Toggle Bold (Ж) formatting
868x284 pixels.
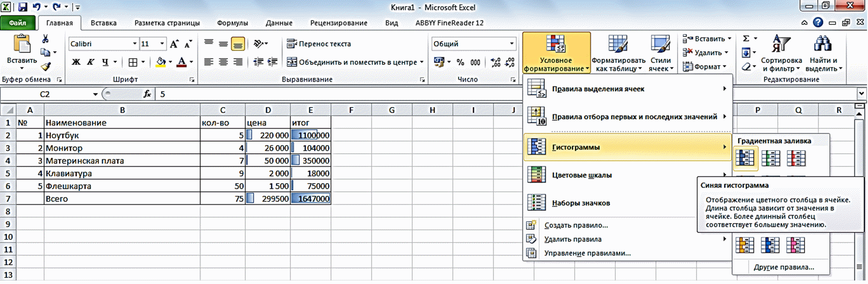76,62
